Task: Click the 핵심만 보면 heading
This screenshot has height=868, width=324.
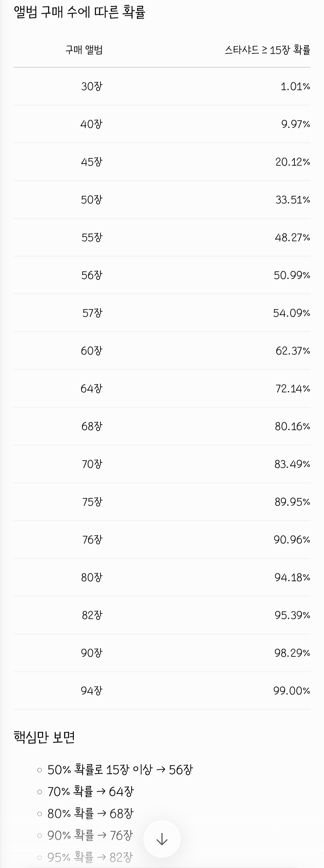Action: pos(44,737)
